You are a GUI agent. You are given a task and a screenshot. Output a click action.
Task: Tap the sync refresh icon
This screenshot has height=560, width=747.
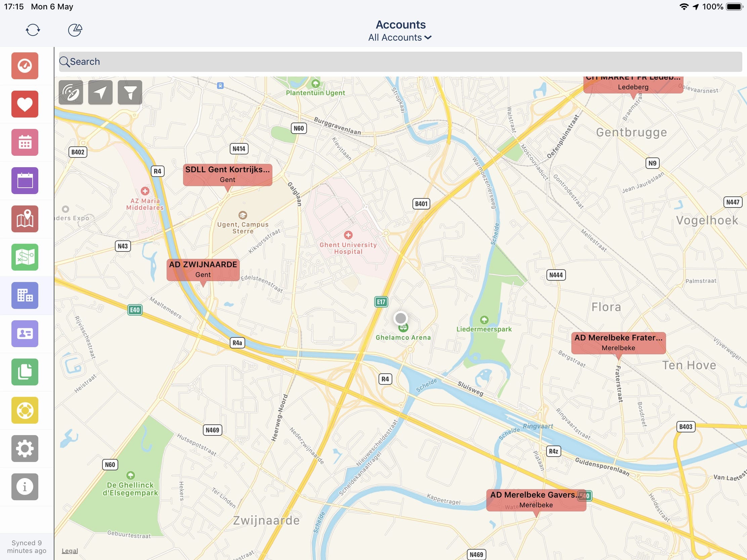click(33, 30)
